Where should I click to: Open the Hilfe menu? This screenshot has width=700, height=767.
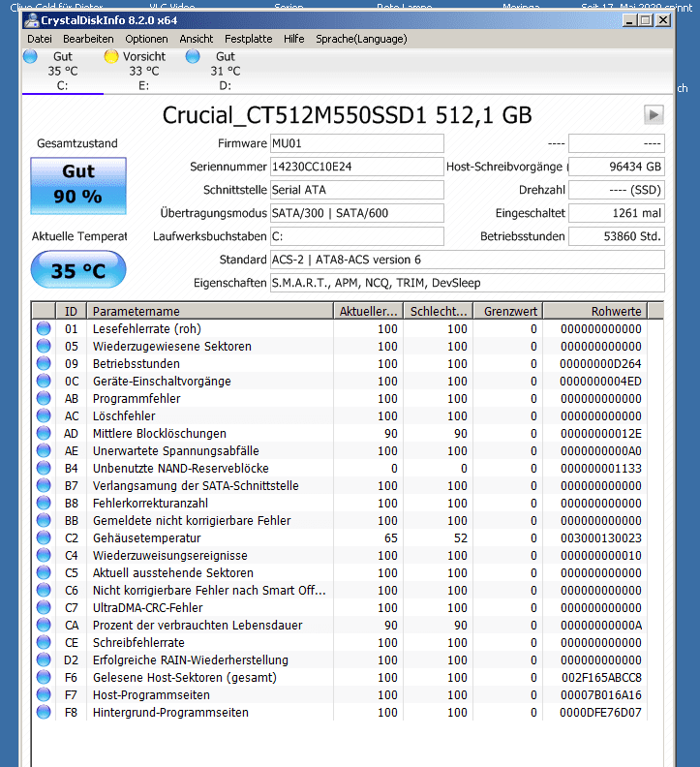point(294,39)
